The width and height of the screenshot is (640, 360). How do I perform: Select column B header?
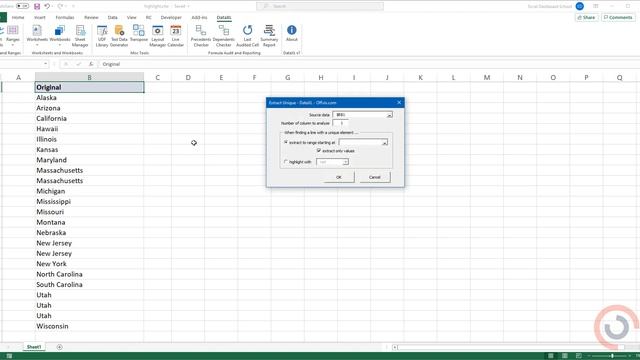pyautogui.click(x=89, y=77)
